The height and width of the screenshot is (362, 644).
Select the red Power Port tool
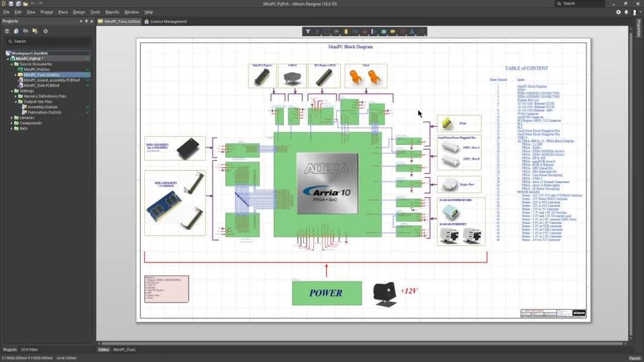(x=365, y=32)
